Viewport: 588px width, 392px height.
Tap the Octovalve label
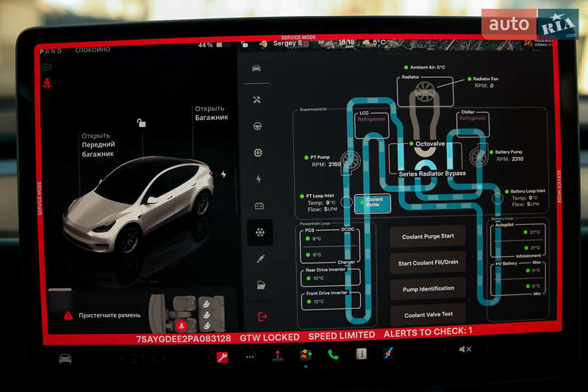point(430,143)
